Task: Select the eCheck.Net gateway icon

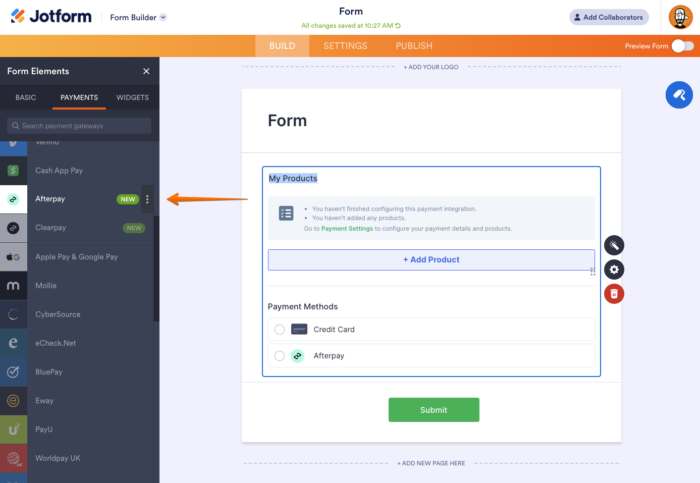Action: pyautogui.click(x=13, y=343)
